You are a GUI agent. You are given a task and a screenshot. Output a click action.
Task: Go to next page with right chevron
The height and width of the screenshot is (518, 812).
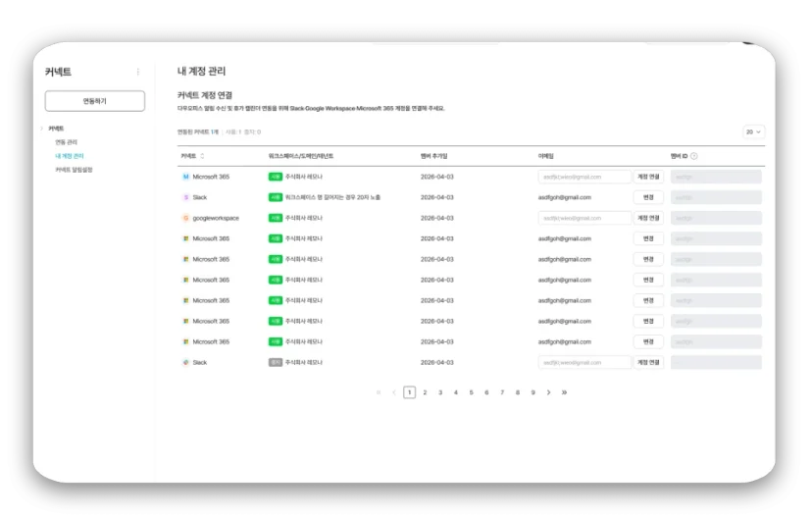tap(548, 392)
